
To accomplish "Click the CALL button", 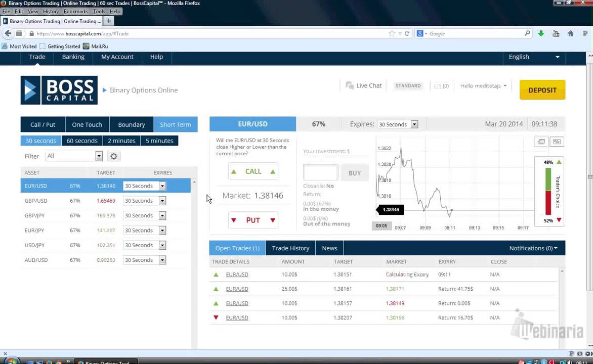I will click(x=253, y=171).
